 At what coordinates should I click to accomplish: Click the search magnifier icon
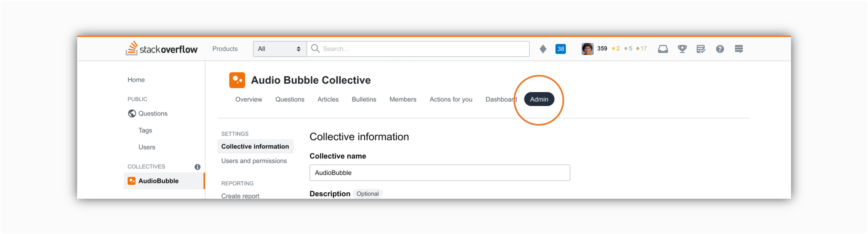315,48
